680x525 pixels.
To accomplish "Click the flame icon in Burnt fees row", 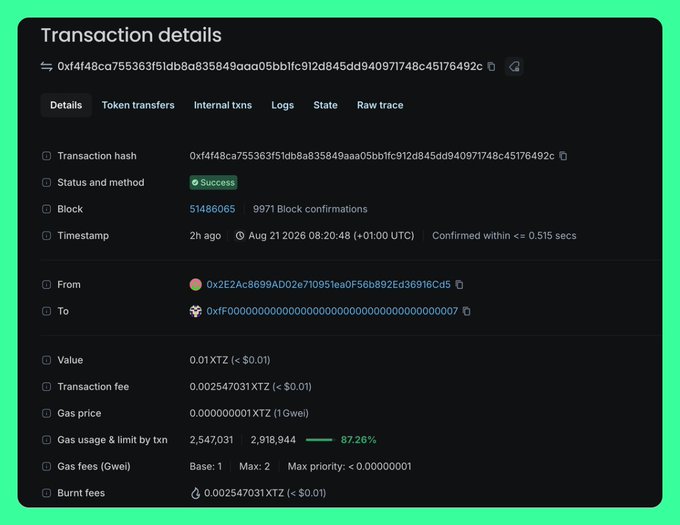I will pyautogui.click(x=196, y=493).
